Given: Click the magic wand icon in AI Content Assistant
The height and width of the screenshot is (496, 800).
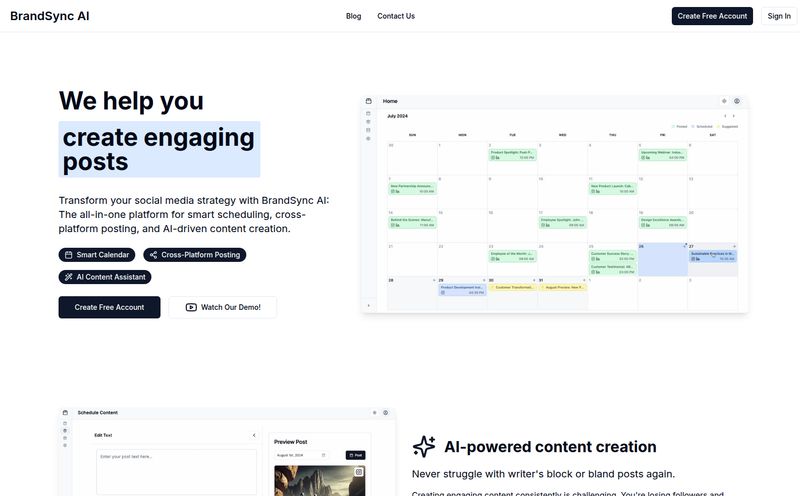Looking at the screenshot, I should point(68,277).
